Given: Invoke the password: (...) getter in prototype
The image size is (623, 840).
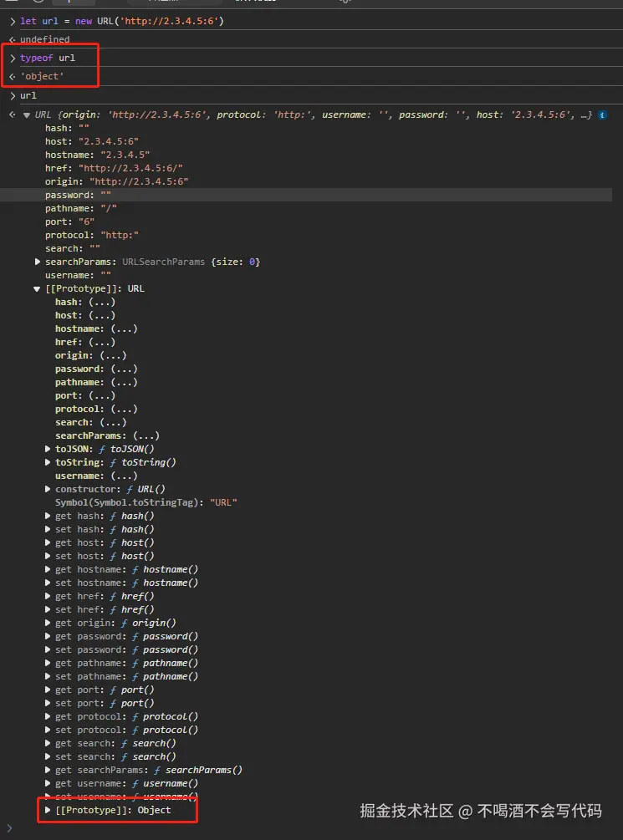Looking at the screenshot, I should tap(124, 369).
